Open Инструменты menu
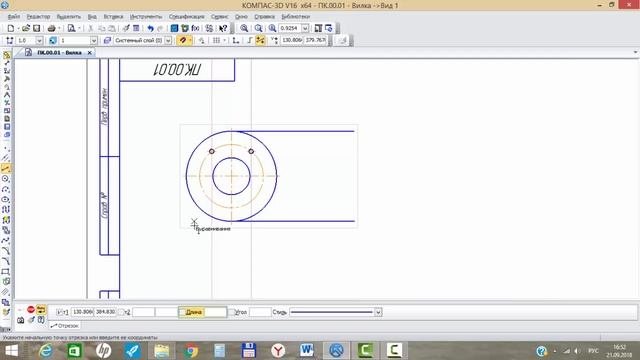 point(146,17)
